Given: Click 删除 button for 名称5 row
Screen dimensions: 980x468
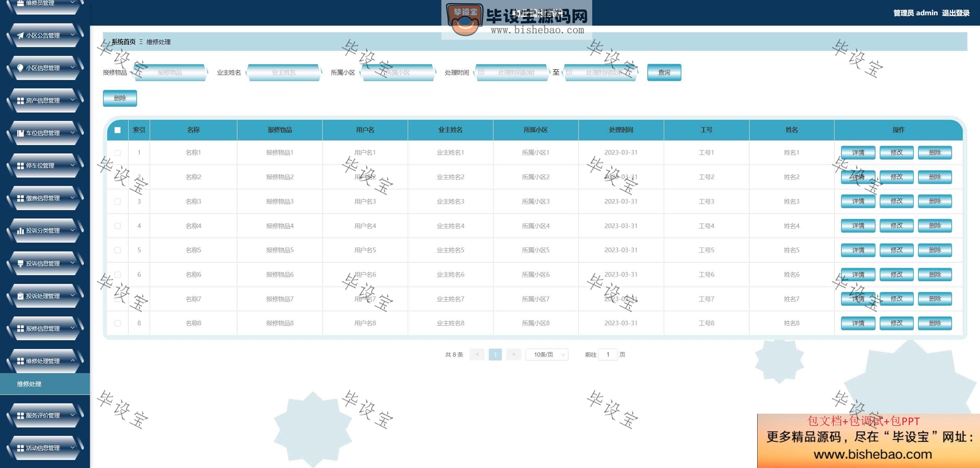Looking at the screenshot, I should 935,250.
